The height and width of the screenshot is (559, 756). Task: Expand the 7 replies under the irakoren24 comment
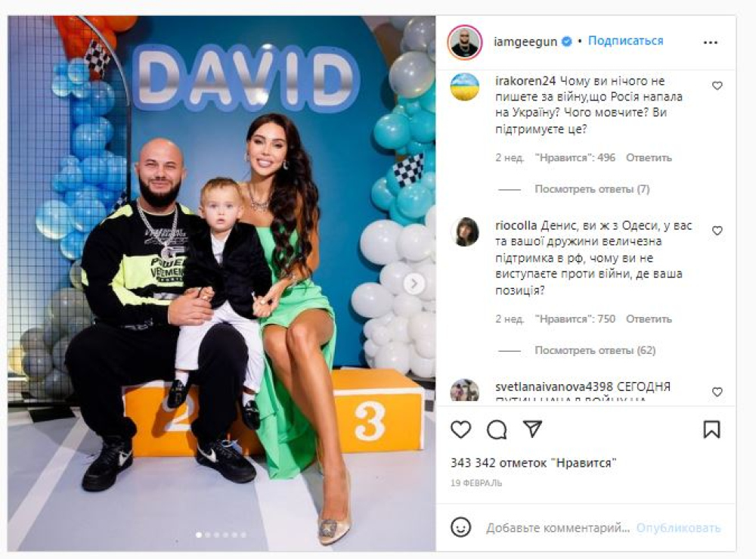[x=592, y=189]
